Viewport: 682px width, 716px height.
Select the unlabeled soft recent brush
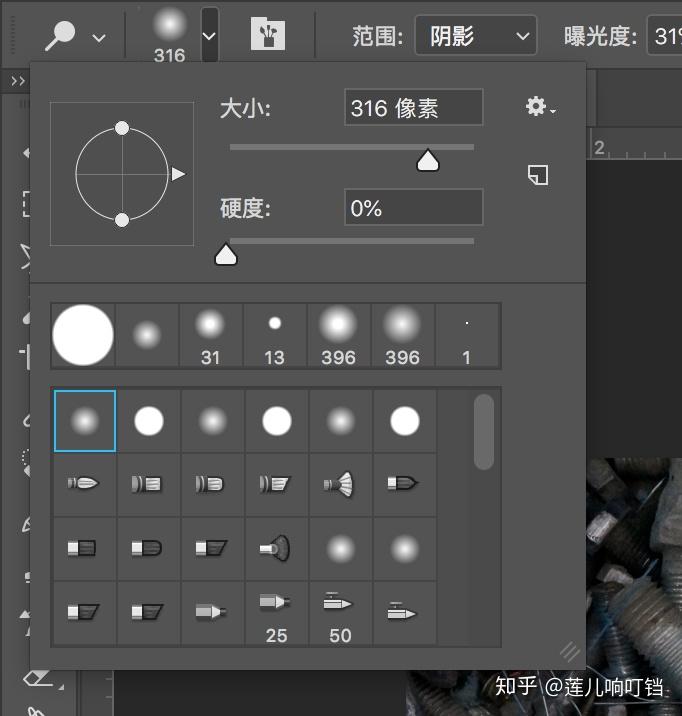(147, 335)
